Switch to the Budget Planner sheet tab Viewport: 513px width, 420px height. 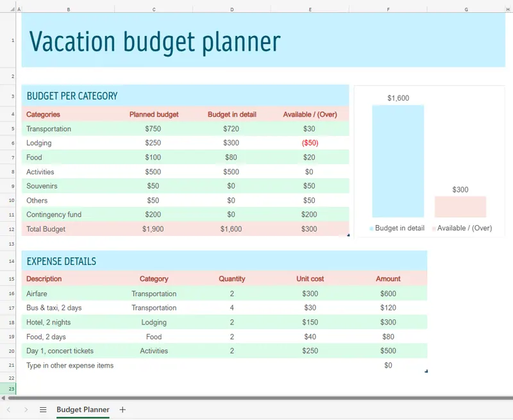click(x=83, y=410)
